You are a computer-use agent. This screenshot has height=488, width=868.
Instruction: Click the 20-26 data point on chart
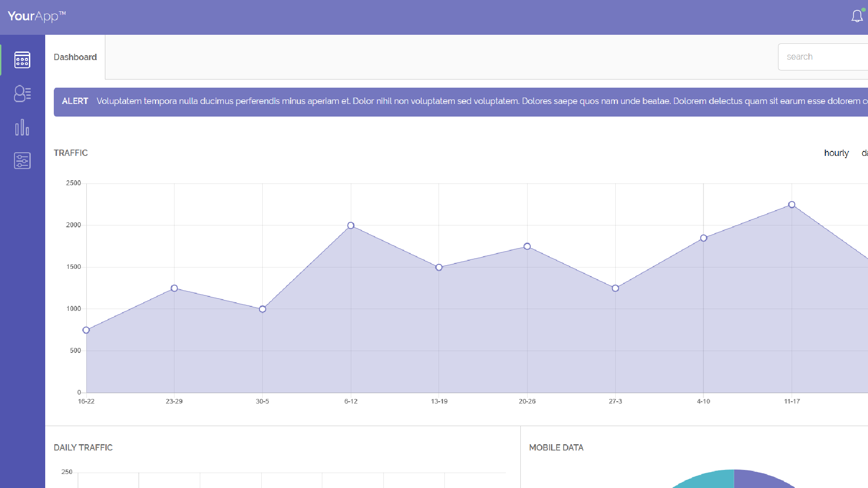tap(527, 246)
